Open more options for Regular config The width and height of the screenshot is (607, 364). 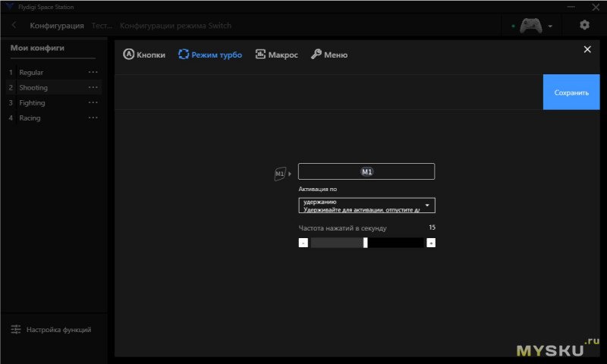[93, 72]
